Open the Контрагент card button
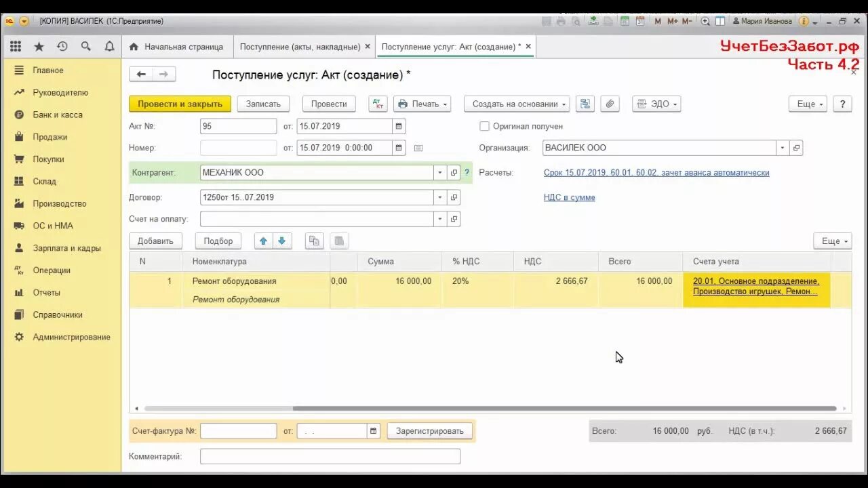868x488 pixels. click(454, 173)
